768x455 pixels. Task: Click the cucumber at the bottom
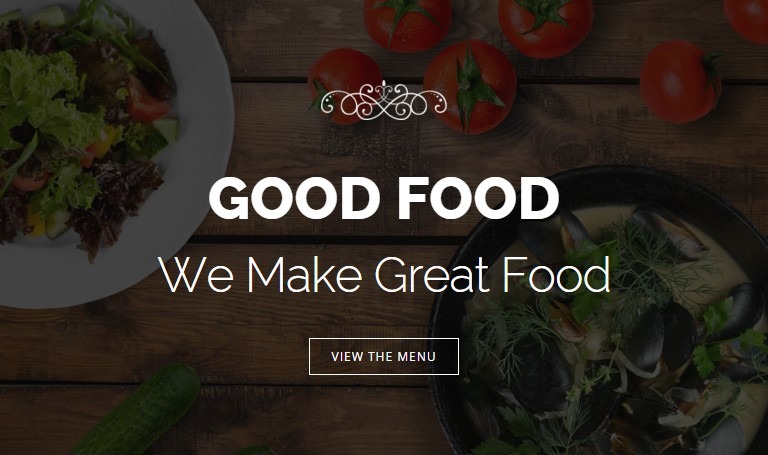(138, 411)
